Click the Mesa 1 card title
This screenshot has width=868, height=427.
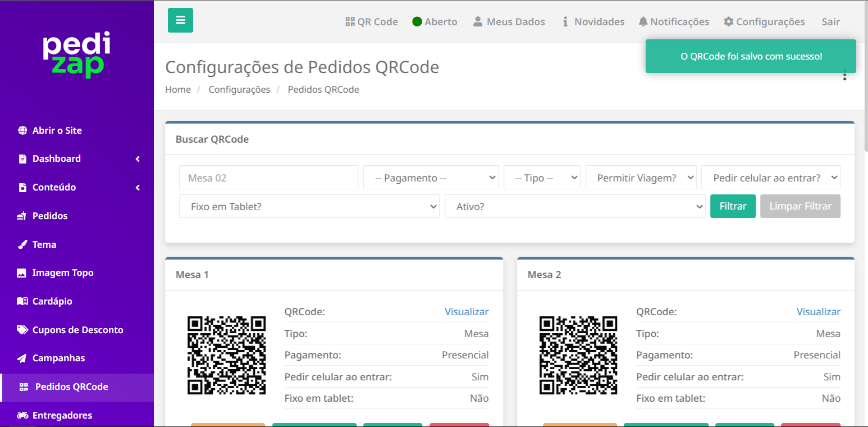pyautogui.click(x=192, y=275)
